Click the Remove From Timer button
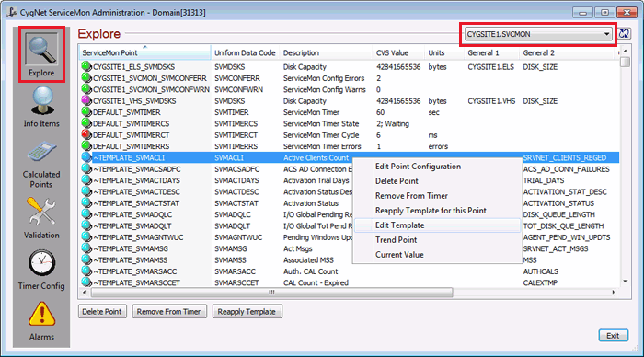 [168, 311]
